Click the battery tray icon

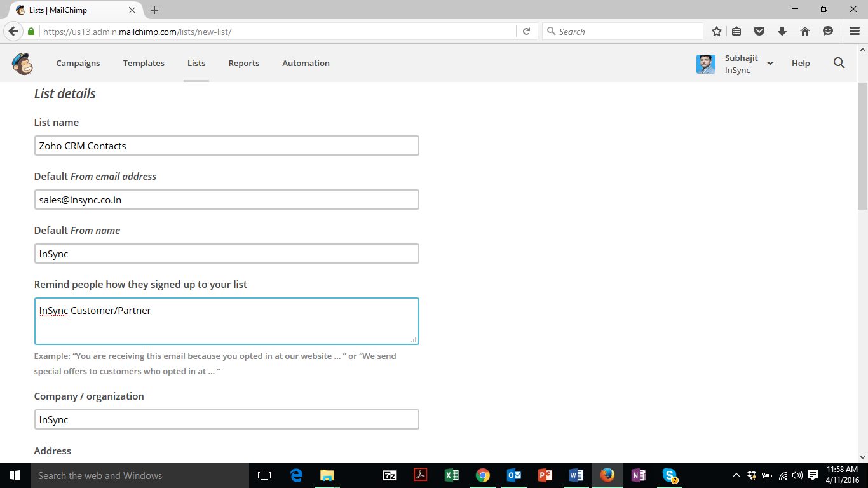767,475
